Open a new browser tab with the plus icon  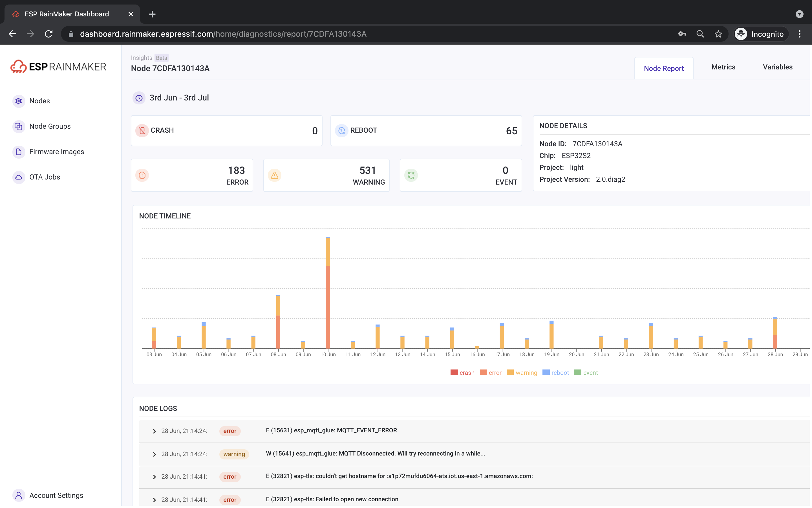click(x=152, y=14)
